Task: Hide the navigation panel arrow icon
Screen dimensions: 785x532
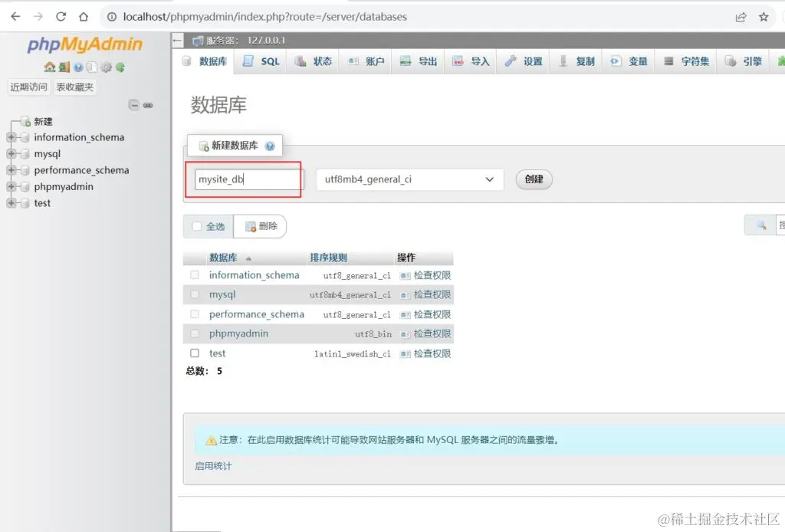Action: (177, 41)
